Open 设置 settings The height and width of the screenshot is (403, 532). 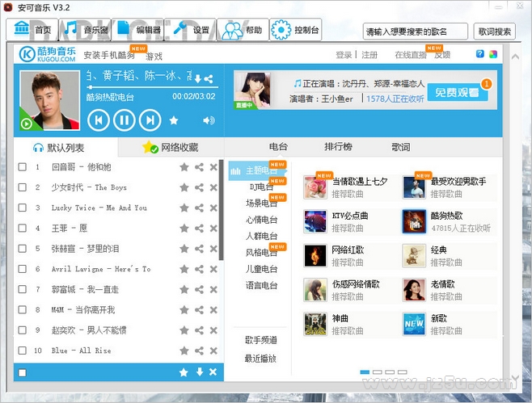tap(190, 30)
